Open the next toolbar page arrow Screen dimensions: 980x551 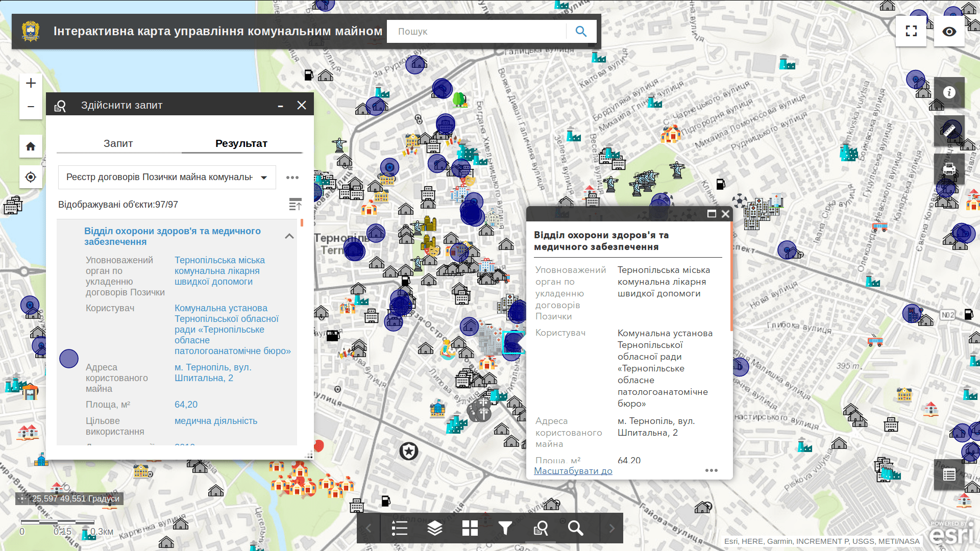click(x=610, y=528)
